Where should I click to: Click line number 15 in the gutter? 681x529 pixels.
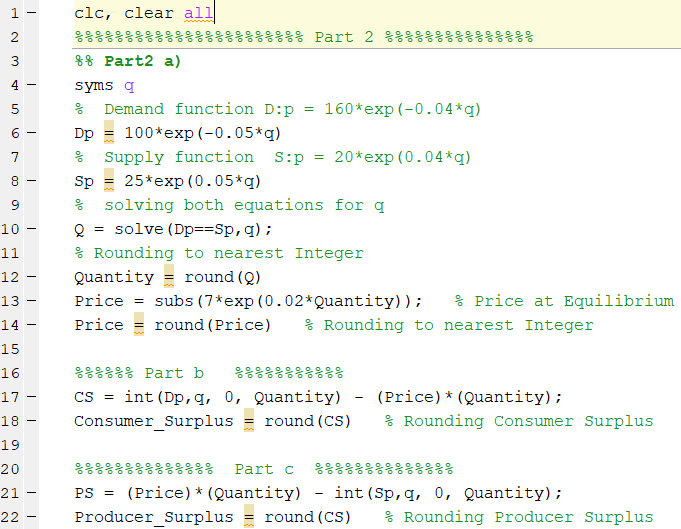point(13,349)
